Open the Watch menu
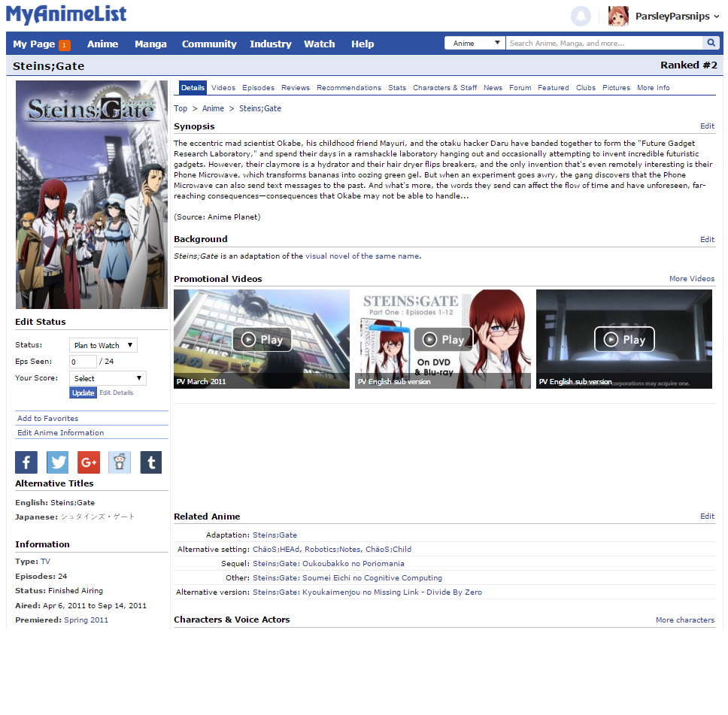The image size is (728, 715). [320, 44]
